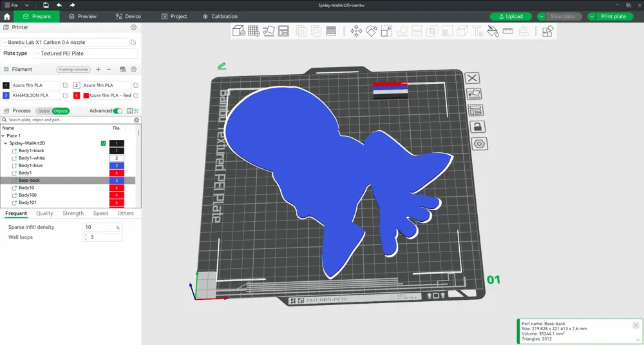The width and height of the screenshot is (644, 345).
Task: Arrange objects on this plate icon
Action: point(476,110)
